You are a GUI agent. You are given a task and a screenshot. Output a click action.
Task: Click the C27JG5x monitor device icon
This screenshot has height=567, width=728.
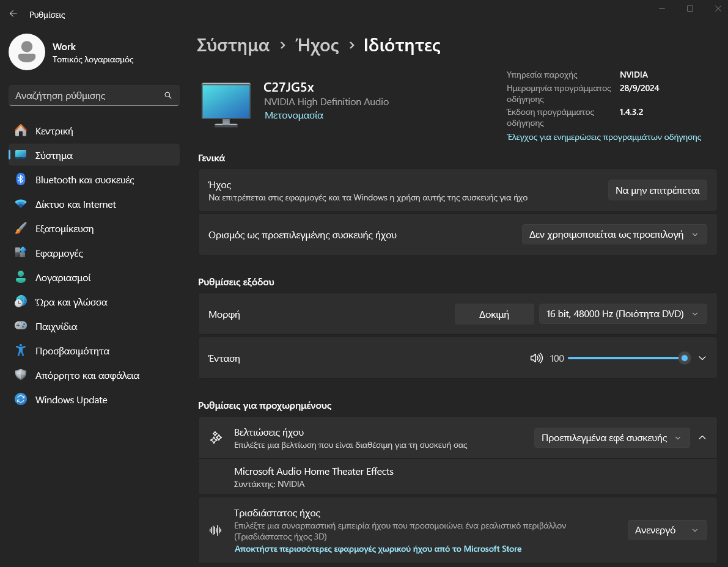tap(226, 104)
